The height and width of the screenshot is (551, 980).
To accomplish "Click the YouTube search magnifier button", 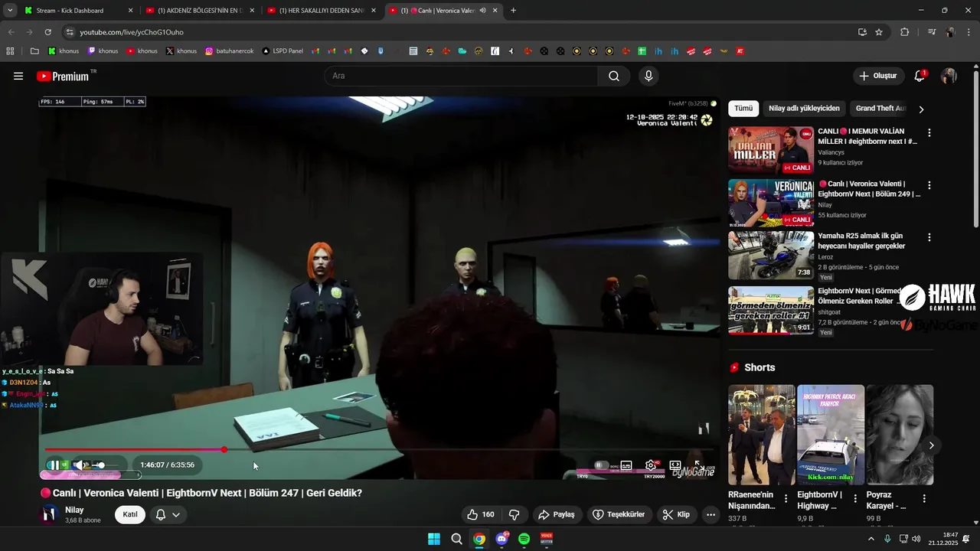I will 614,76.
